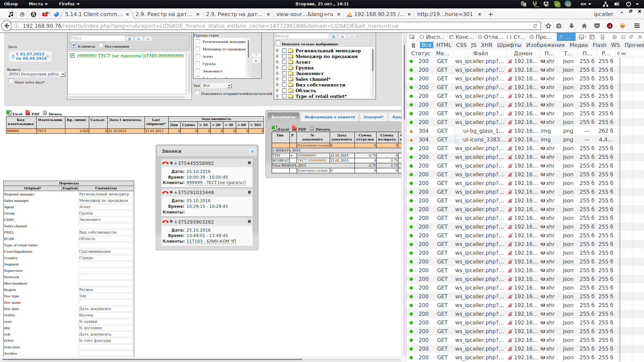Open the Валюта currency dropdown
The width and height of the screenshot is (644, 362).
tap(36, 74)
